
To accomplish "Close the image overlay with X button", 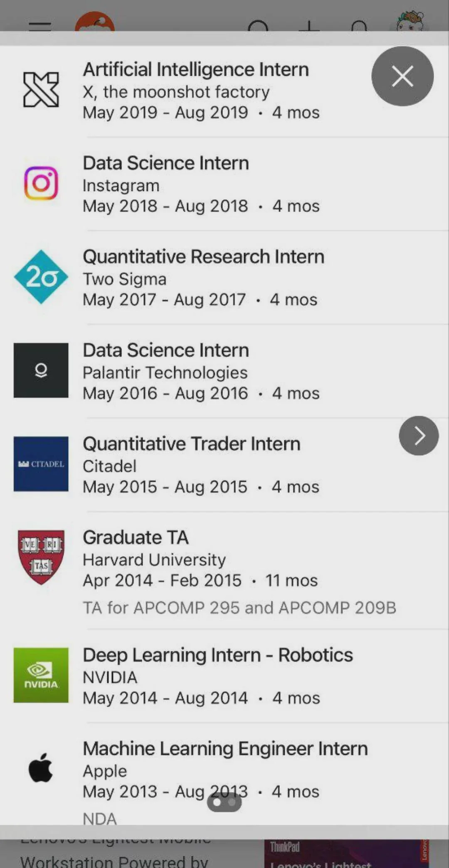I will click(x=402, y=76).
